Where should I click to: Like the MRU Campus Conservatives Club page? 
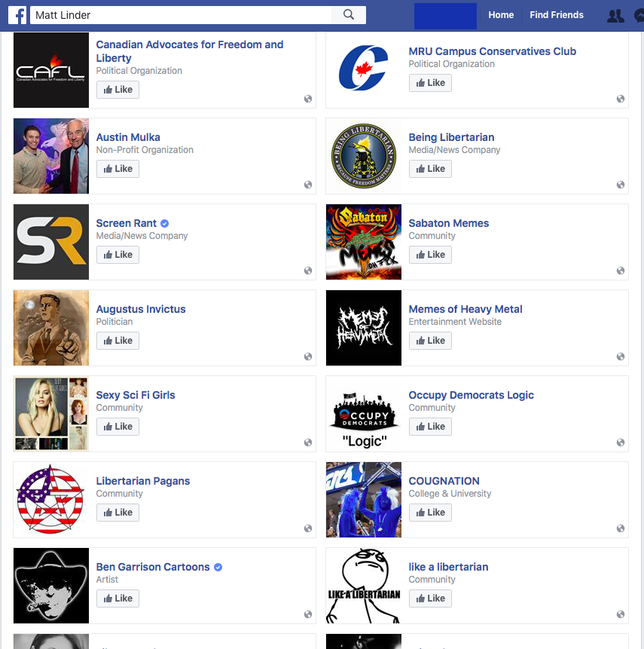[430, 83]
